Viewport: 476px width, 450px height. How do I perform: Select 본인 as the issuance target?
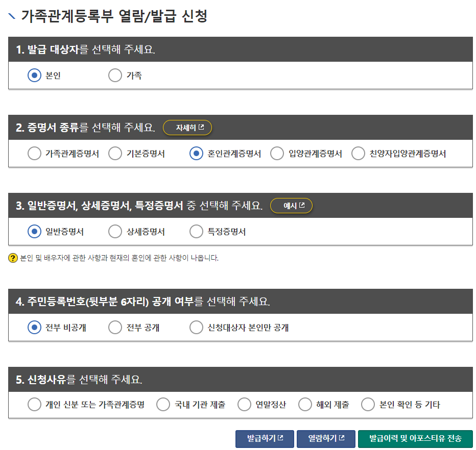(x=34, y=75)
